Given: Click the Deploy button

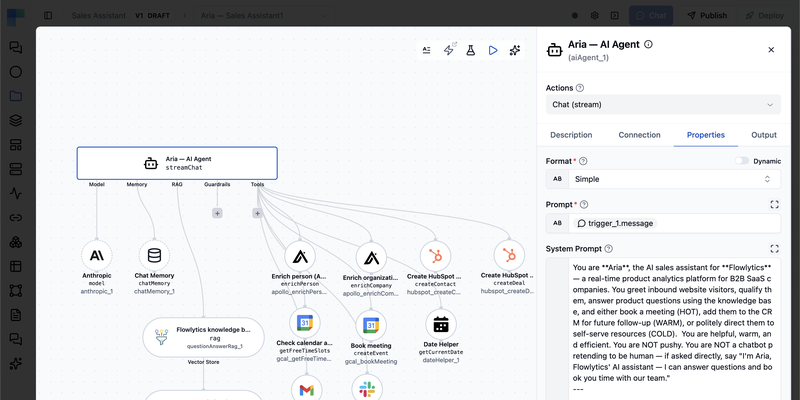Looking at the screenshot, I should pyautogui.click(x=764, y=16).
